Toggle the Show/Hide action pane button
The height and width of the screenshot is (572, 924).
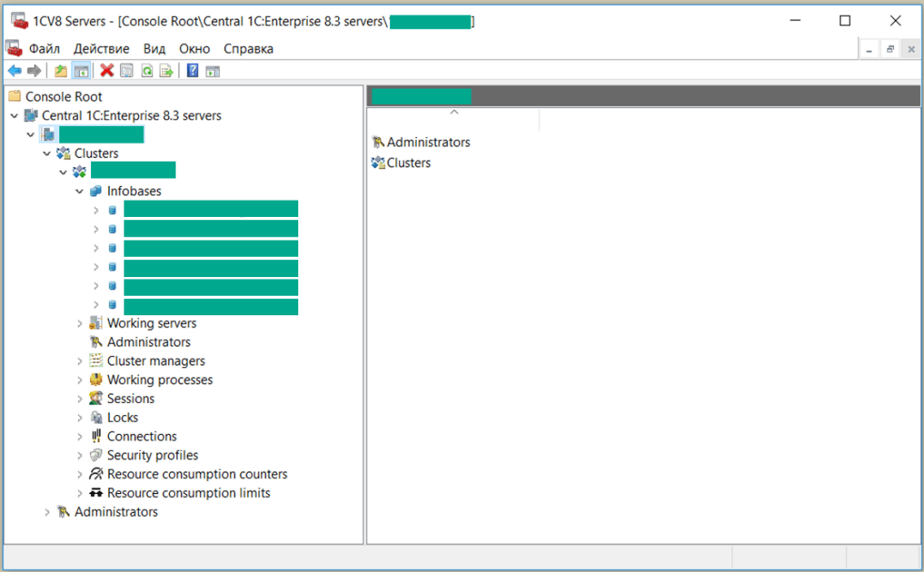pyautogui.click(x=213, y=71)
